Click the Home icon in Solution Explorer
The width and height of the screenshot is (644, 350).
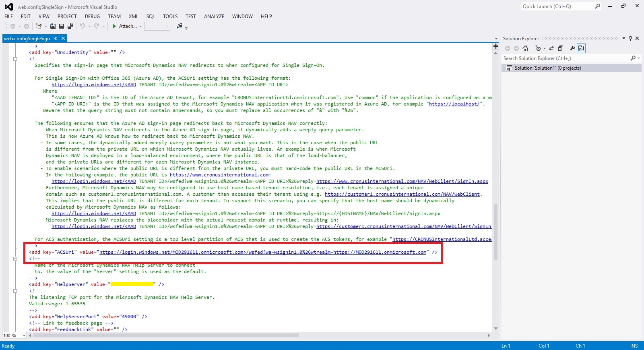525,48
